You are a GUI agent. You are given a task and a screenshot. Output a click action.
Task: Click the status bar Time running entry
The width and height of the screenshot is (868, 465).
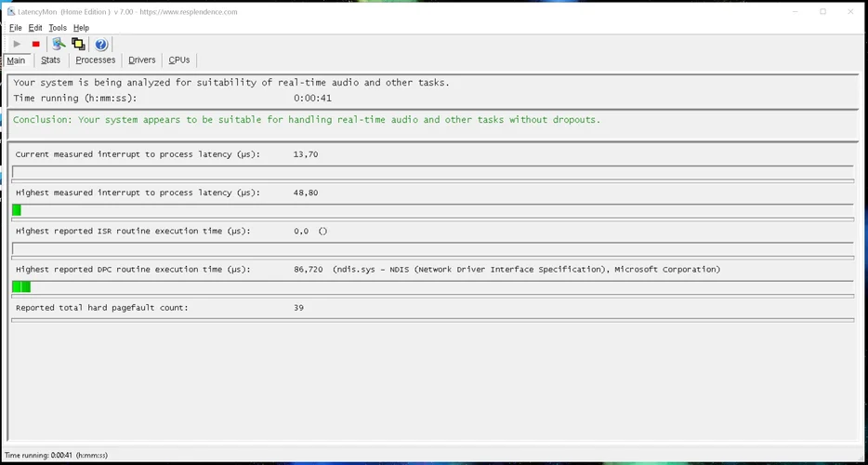tap(56, 455)
